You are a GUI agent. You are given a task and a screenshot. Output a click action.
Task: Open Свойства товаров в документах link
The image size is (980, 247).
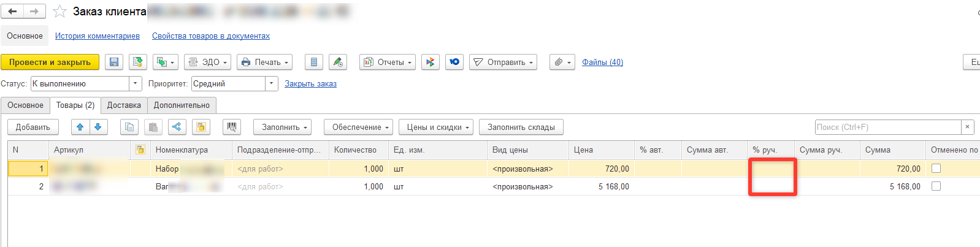(211, 36)
